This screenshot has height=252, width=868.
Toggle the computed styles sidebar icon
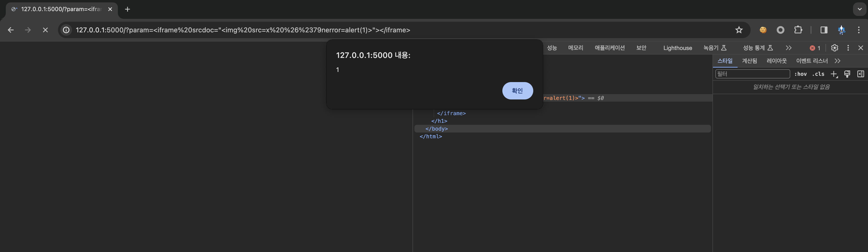(861, 74)
